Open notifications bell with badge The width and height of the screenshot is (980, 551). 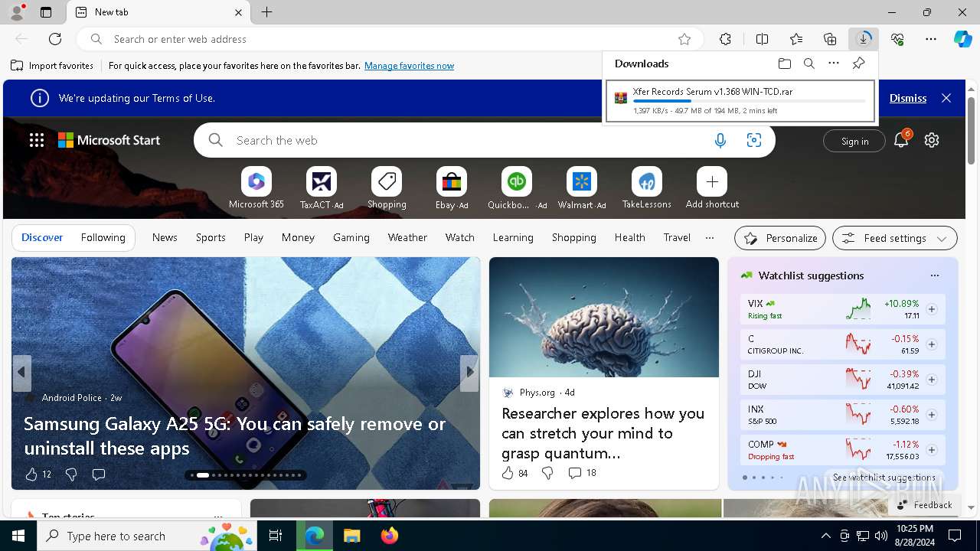click(901, 139)
